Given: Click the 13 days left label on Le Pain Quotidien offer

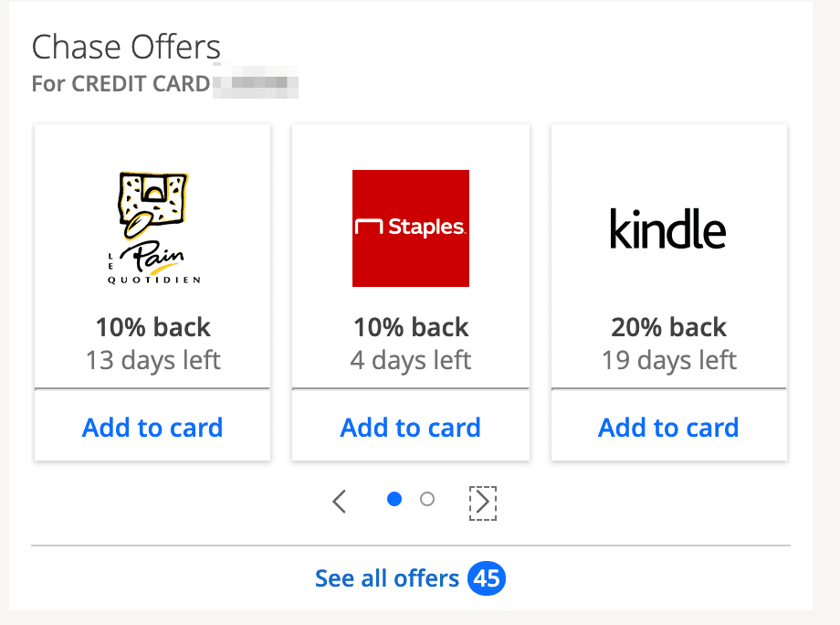Looking at the screenshot, I should (152, 360).
